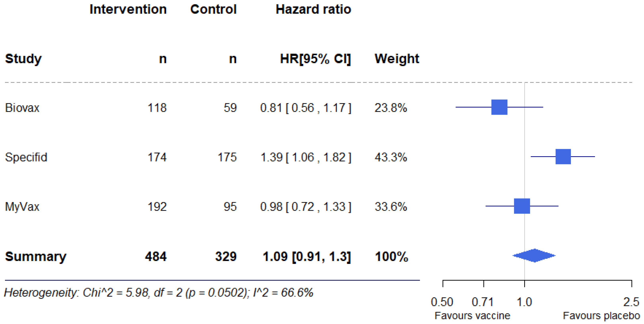Select the Biovax study label

22,108
